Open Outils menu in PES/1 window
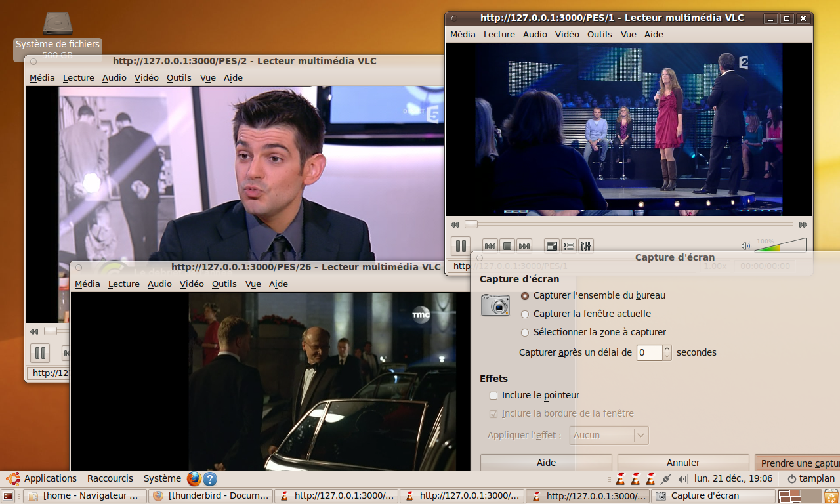 pyautogui.click(x=599, y=34)
